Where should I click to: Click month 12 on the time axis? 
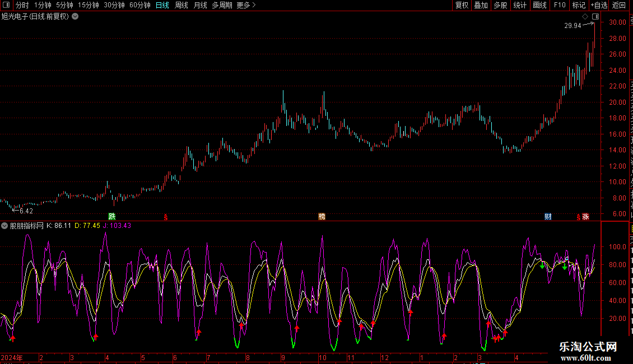pos(384,358)
